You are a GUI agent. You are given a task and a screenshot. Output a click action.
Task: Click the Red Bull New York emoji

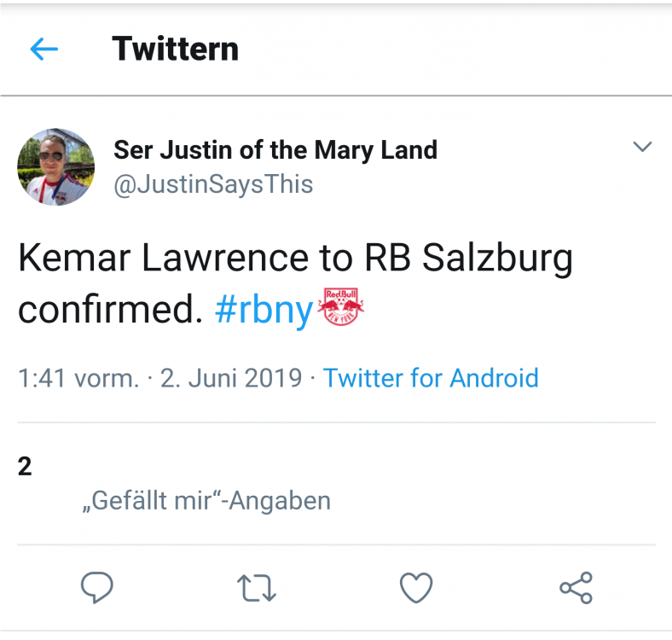pyautogui.click(x=341, y=306)
